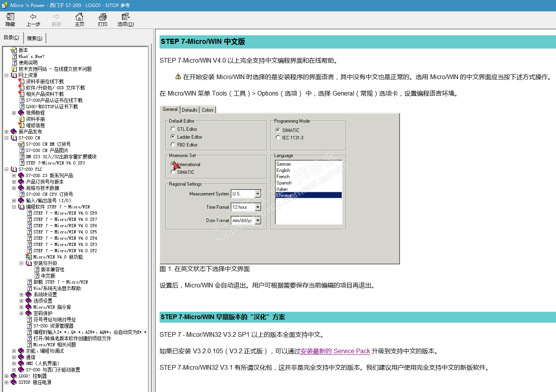The height and width of the screenshot is (392, 556).
Task: Select the STL Editor radio button
Action: point(173,129)
